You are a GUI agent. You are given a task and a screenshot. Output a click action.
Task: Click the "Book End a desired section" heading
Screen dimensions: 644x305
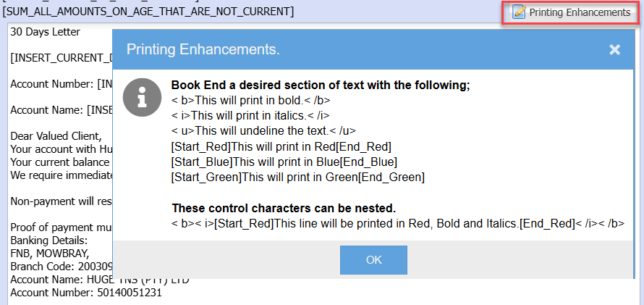point(321,85)
